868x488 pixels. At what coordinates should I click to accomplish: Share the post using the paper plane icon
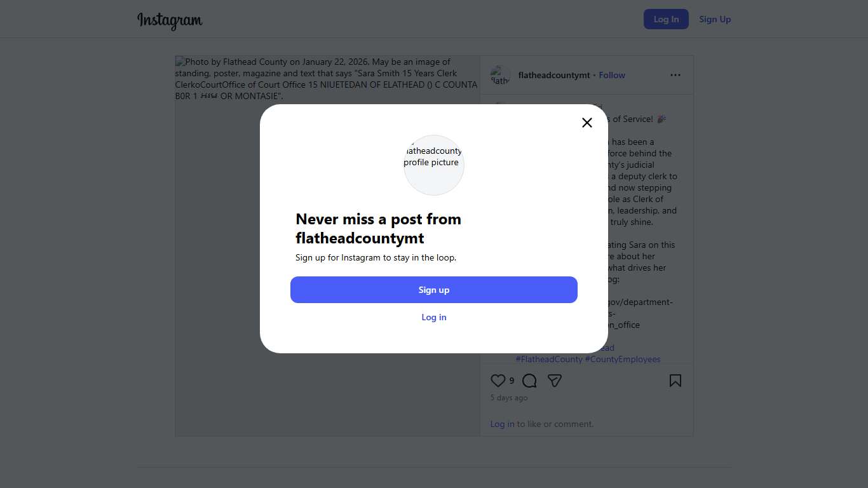[x=555, y=381]
